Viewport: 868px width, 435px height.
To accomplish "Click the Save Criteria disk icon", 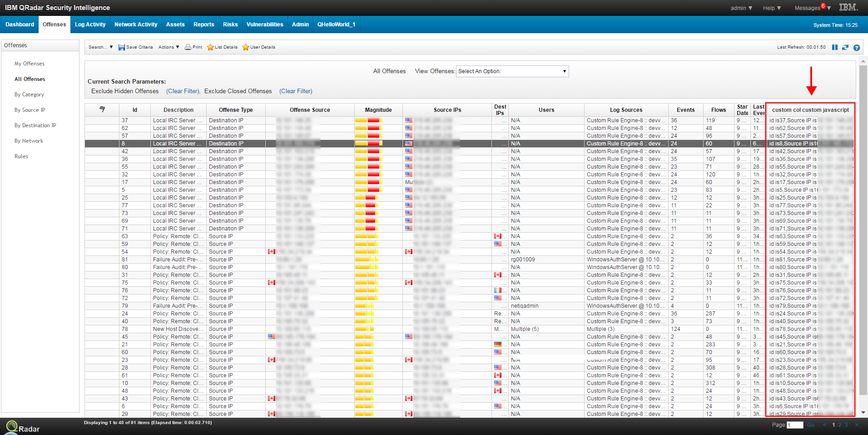I will 121,47.
